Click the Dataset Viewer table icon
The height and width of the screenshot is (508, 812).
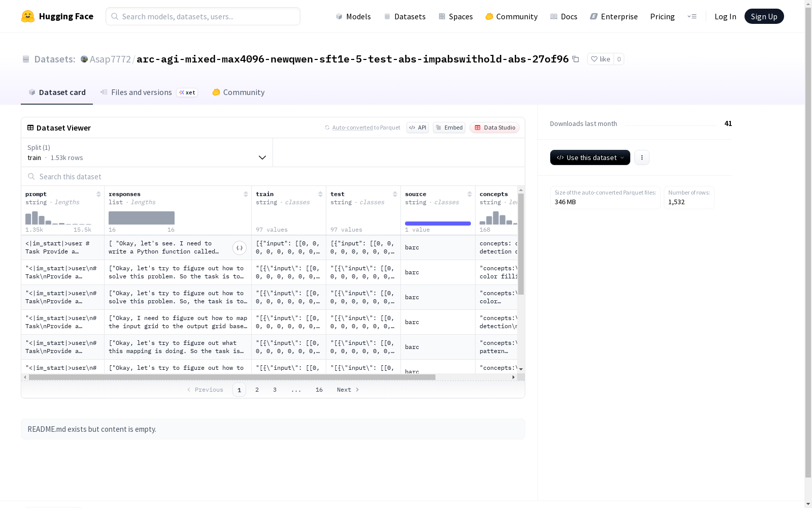point(30,128)
